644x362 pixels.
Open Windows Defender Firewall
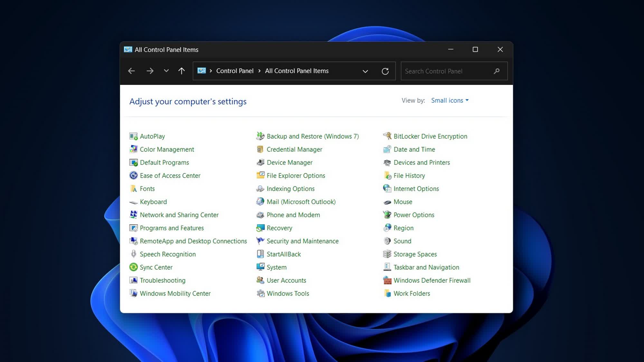[432, 280]
